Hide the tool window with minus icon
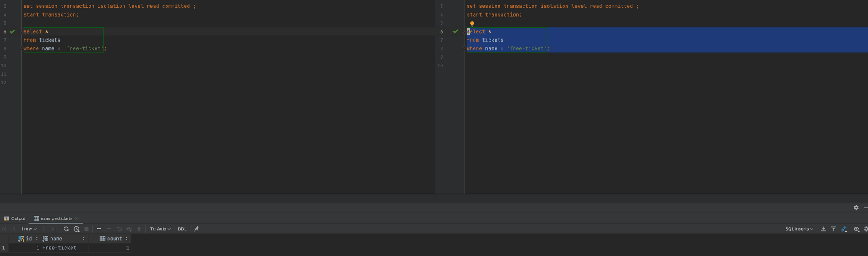 click(866, 208)
